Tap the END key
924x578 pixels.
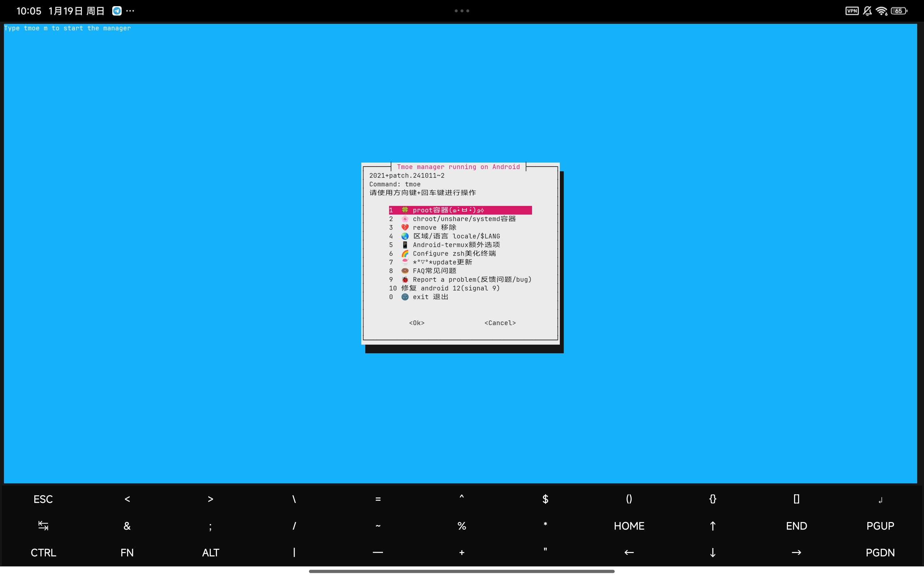797,526
